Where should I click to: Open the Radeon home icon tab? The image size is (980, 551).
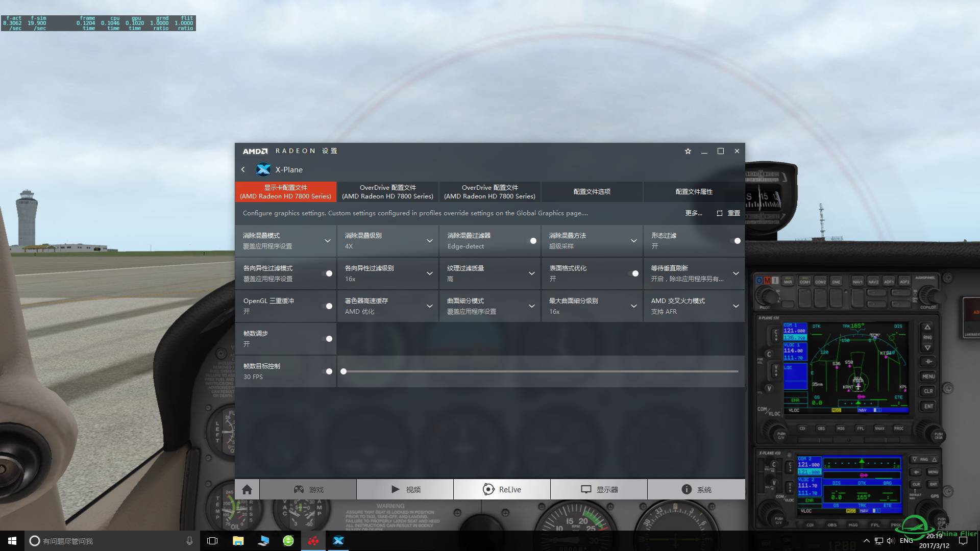pyautogui.click(x=247, y=489)
